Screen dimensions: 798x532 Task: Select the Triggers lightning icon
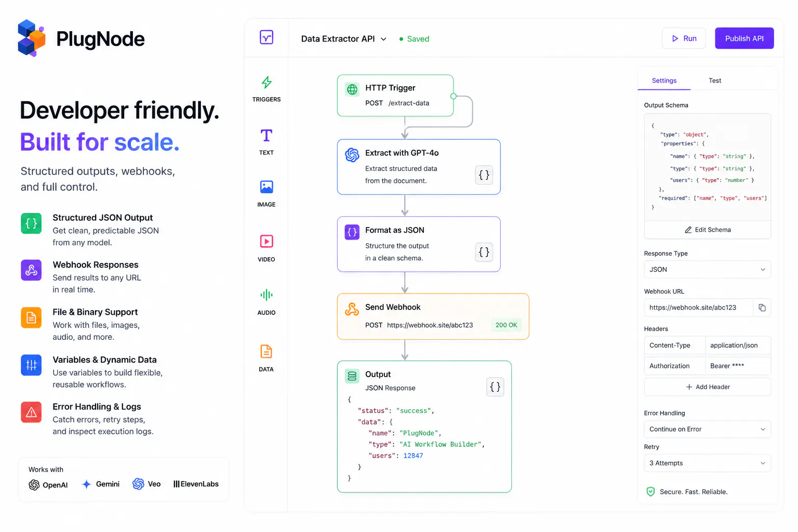267,82
